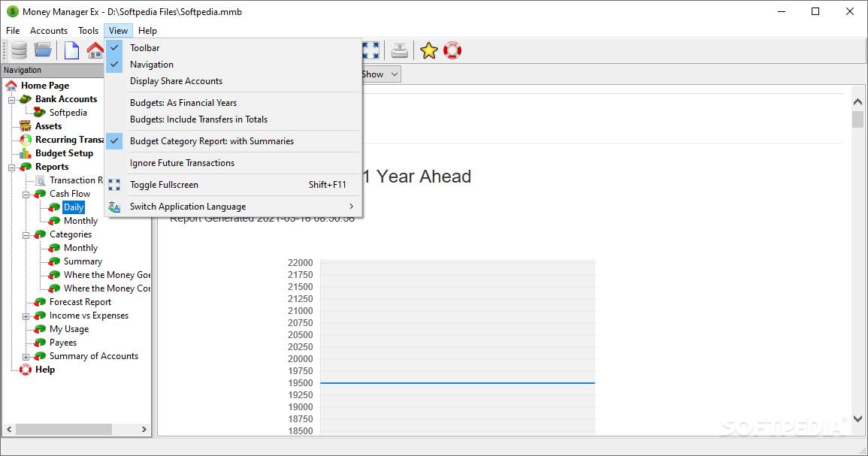Click the navigation scrollbar right arrow

(x=144, y=430)
